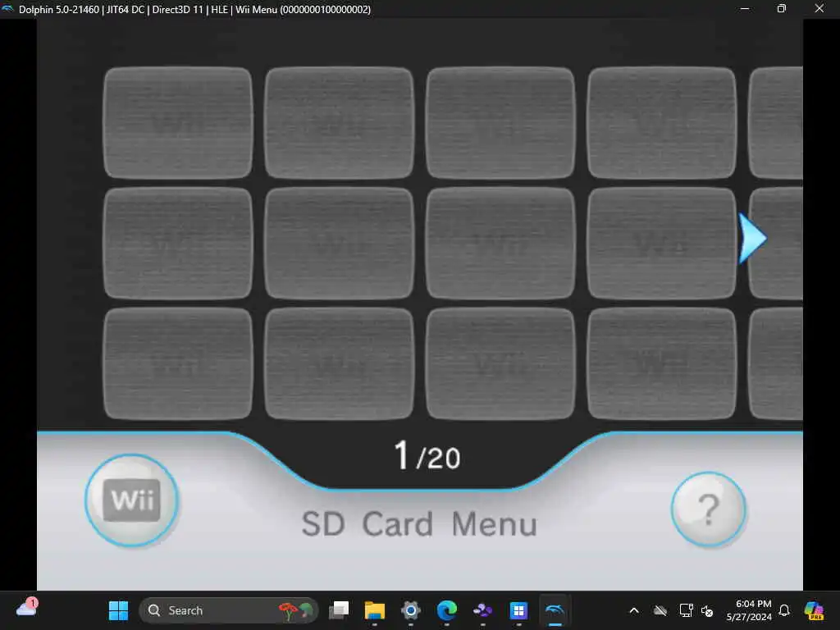
Task: Select the first slot in the bottom row
Action: click(x=178, y=363)
